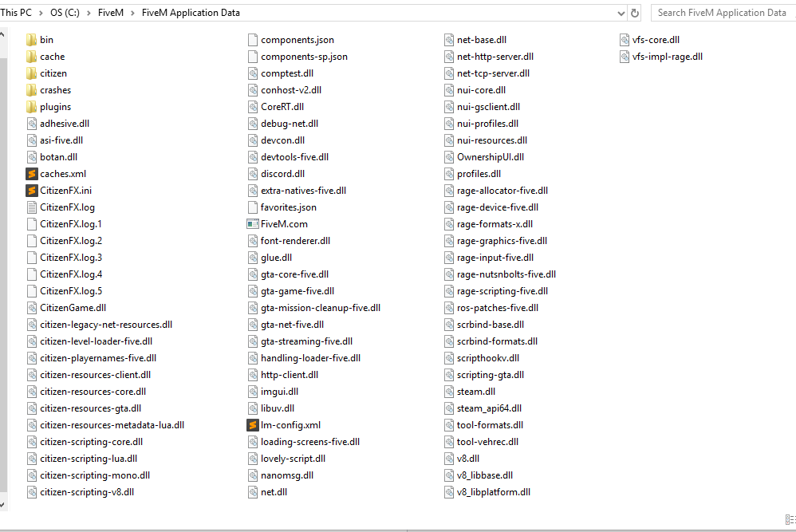Select CitizenFX.log.5 file name
796x532 pixels.
point(71,291)
